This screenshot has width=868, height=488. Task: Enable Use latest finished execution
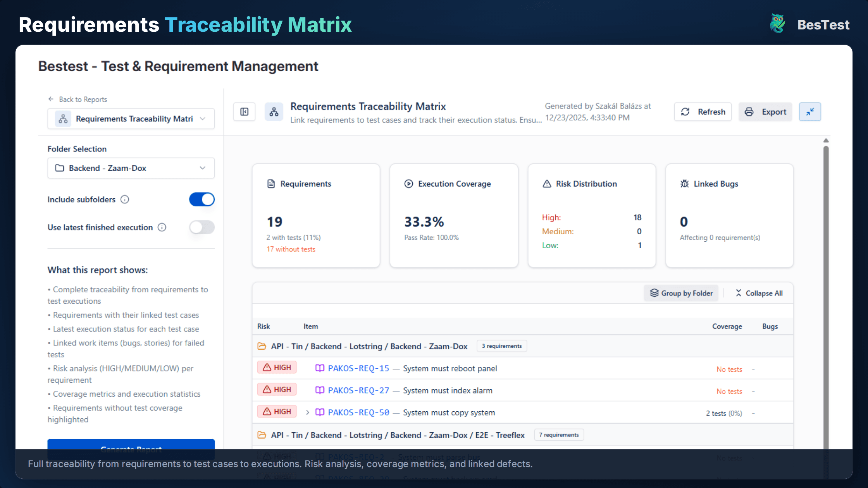(x=201, y=227)
